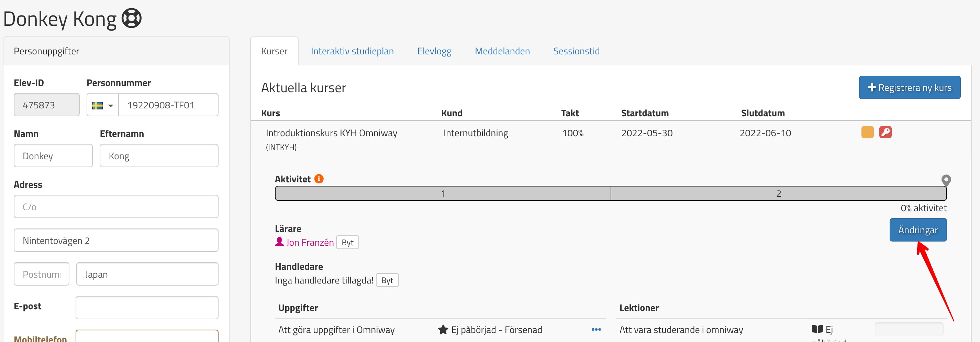Click the E-post input field

click(147, 307)
